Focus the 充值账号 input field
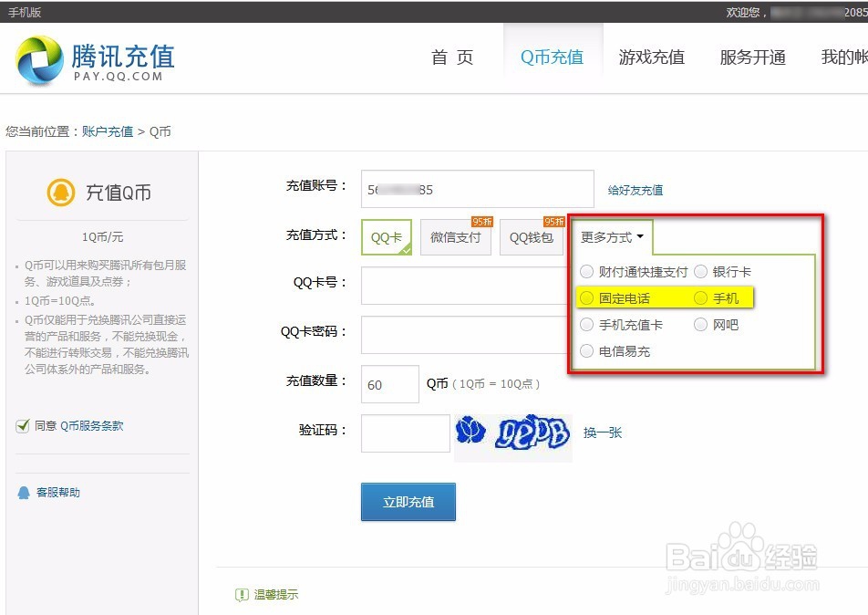Screen dimensions: 868x615 click(478, 189)
